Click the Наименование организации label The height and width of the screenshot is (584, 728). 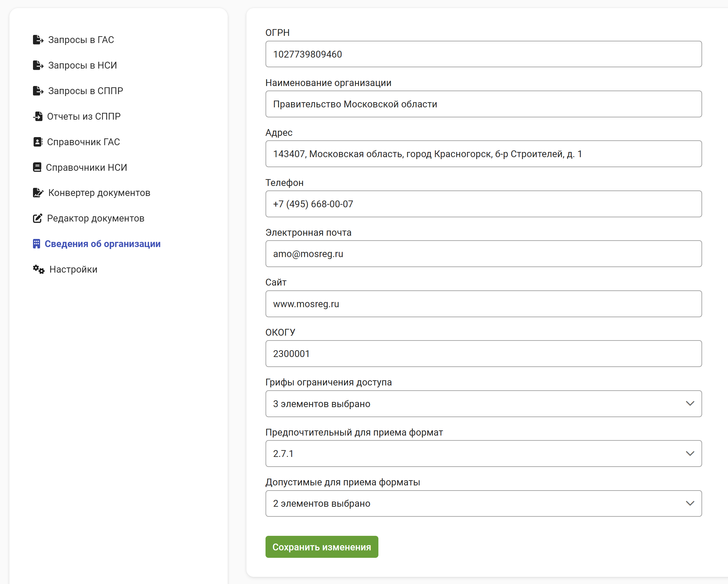point(328,83)
